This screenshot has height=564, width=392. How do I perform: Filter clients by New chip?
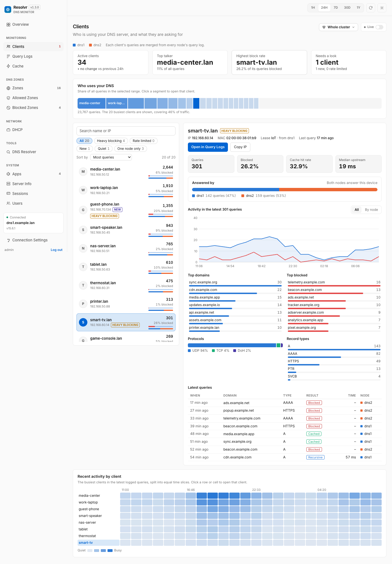click(85, 149)
